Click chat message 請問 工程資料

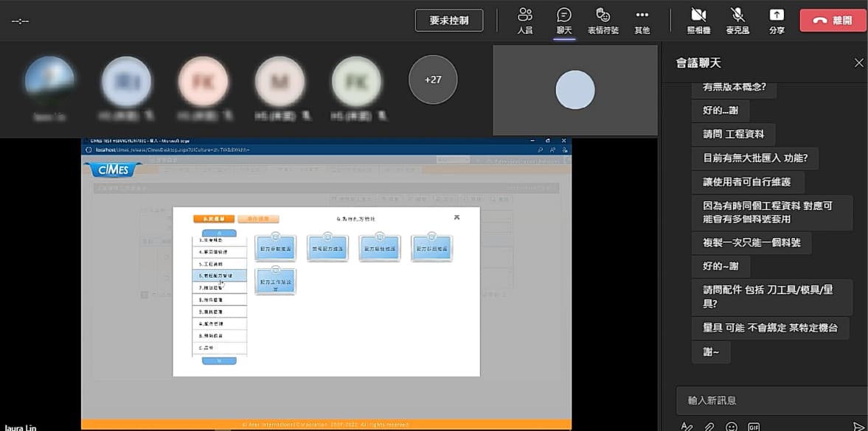click(x=734, y=134)
